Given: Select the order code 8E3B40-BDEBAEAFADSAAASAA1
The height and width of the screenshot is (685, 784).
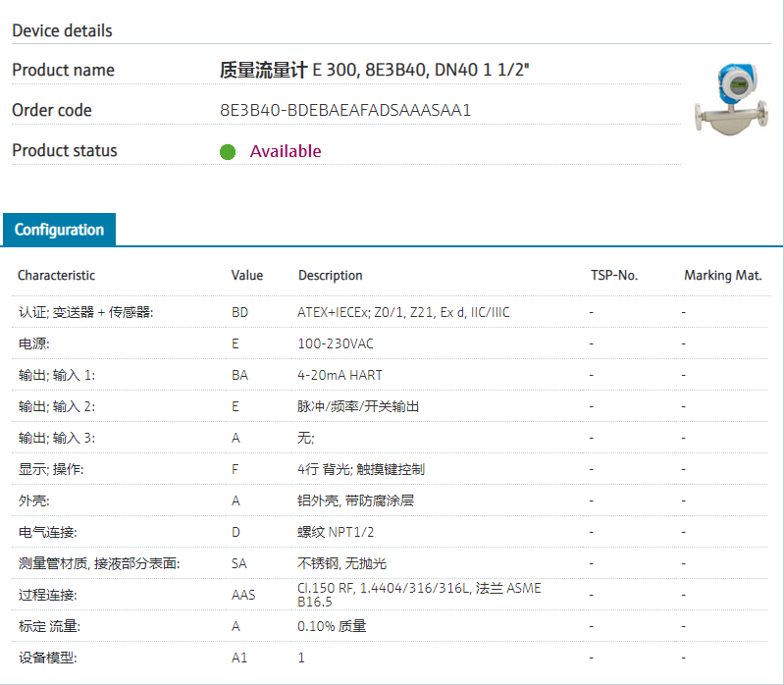Looking at the screenshot, I should pos(345,110).
